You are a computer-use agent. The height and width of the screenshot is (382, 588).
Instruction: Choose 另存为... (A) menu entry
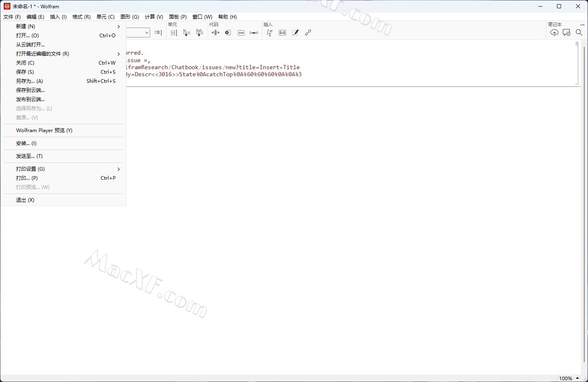(x=29, y=81)
